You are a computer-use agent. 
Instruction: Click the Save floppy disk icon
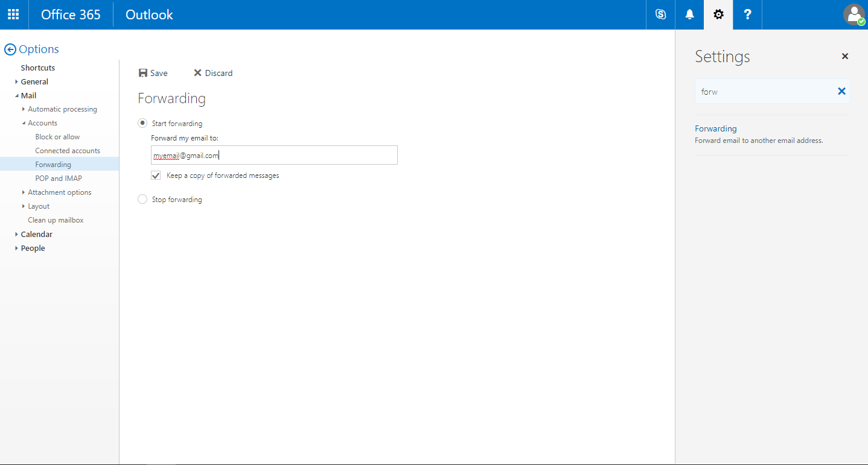tap(143, 73)
